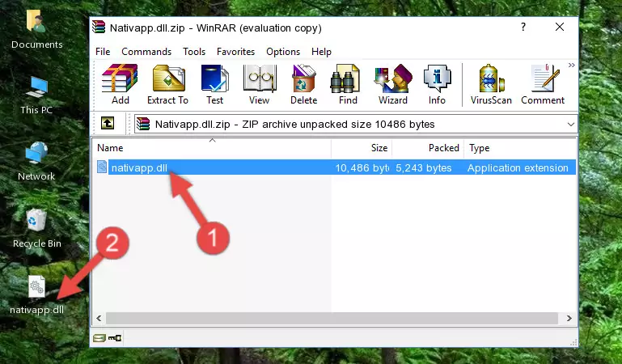Select the Network desktop icon
The image size is (622, 364).
(36, 162)
